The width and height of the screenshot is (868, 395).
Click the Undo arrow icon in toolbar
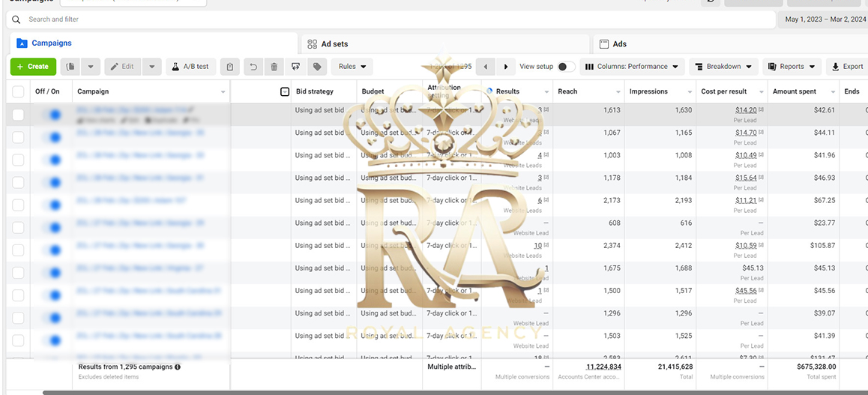click(253, 67)
